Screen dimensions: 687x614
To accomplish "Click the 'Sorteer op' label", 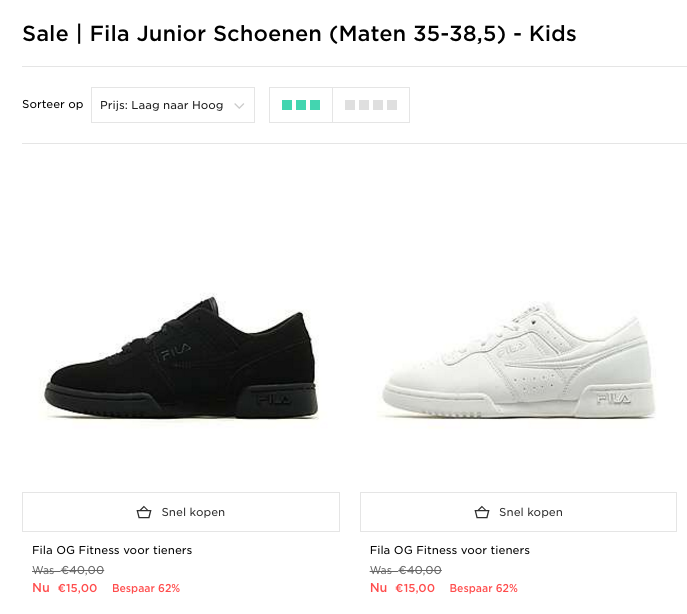I will pyautogui.click(x=53, y=104).
